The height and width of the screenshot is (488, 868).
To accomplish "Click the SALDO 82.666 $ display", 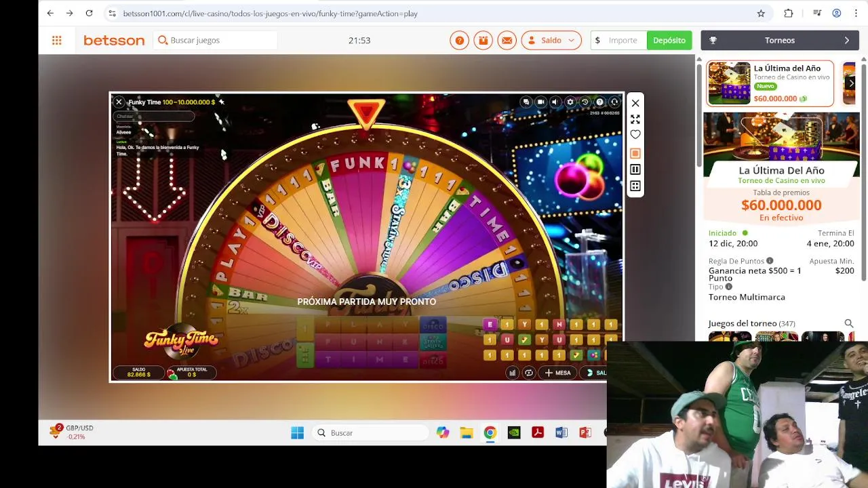I will [139, 372].
